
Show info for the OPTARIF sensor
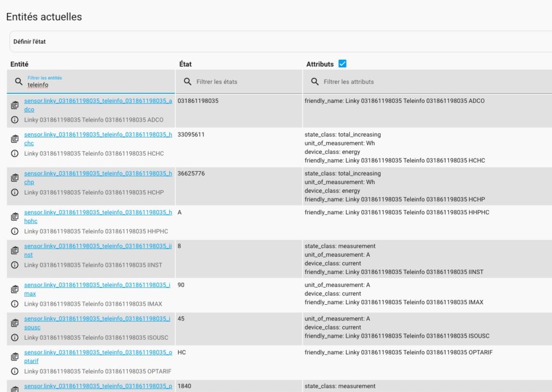point(15,371)
